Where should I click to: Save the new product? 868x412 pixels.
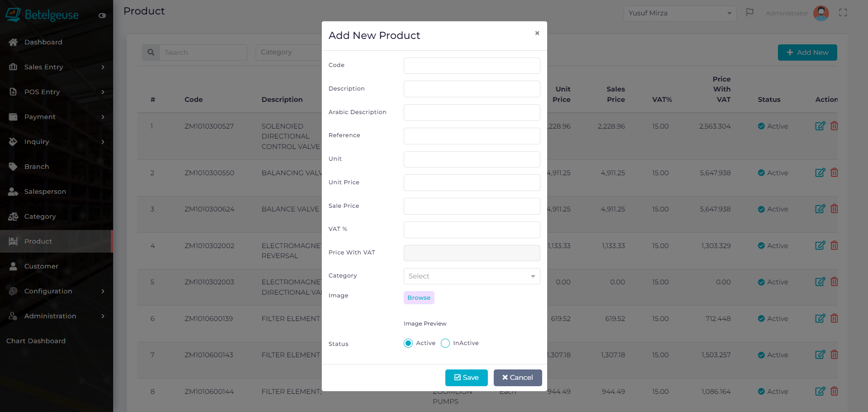click(x=466, y=378)
